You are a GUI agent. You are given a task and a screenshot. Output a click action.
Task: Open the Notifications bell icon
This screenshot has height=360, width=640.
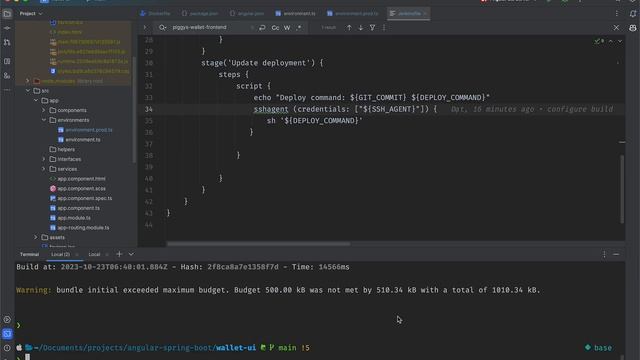coord(633,14)
